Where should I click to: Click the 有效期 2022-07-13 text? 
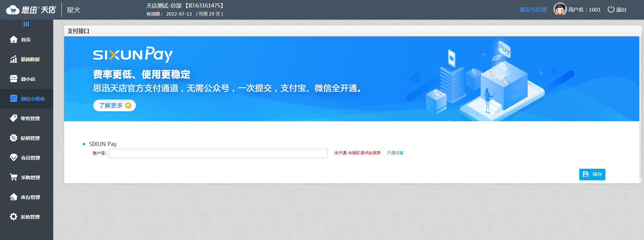tap(185, 14)
